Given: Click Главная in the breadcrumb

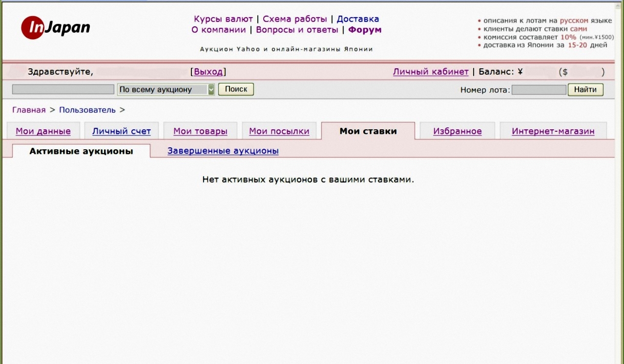Looking at the screenshot, I should [29, 110].
